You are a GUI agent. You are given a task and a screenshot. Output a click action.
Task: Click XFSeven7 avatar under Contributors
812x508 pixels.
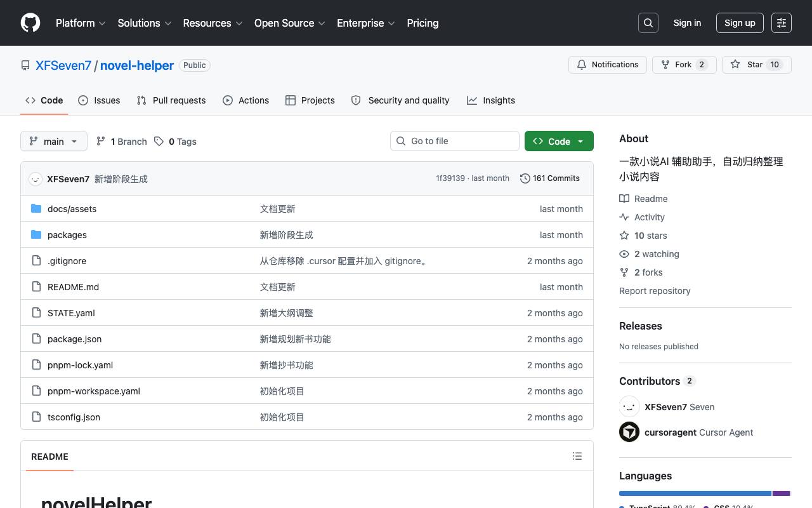pos(629,407)
